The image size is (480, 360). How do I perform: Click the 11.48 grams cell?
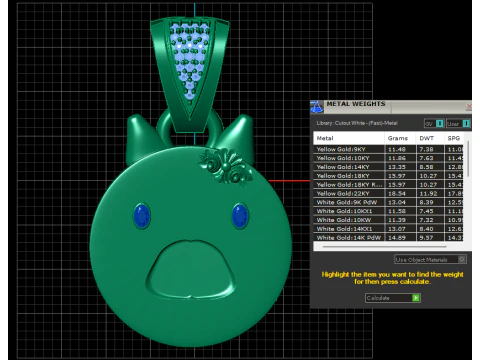[x=400, y=149]
